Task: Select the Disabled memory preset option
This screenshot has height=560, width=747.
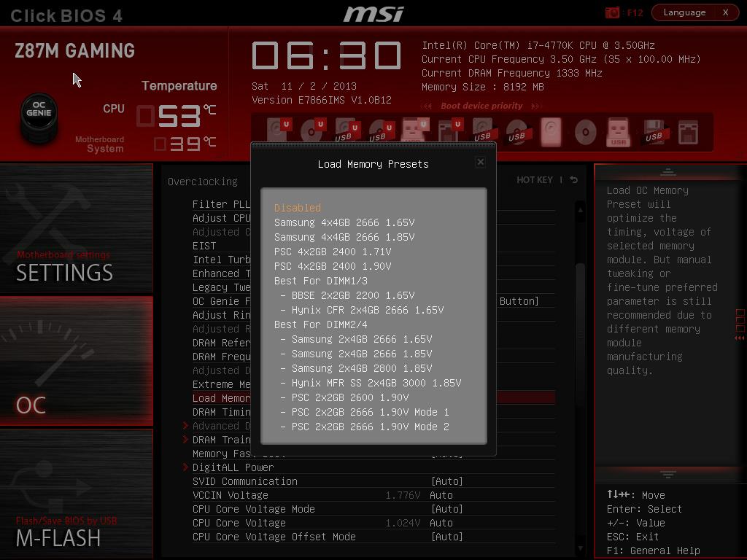Action: tap(298, 208)
